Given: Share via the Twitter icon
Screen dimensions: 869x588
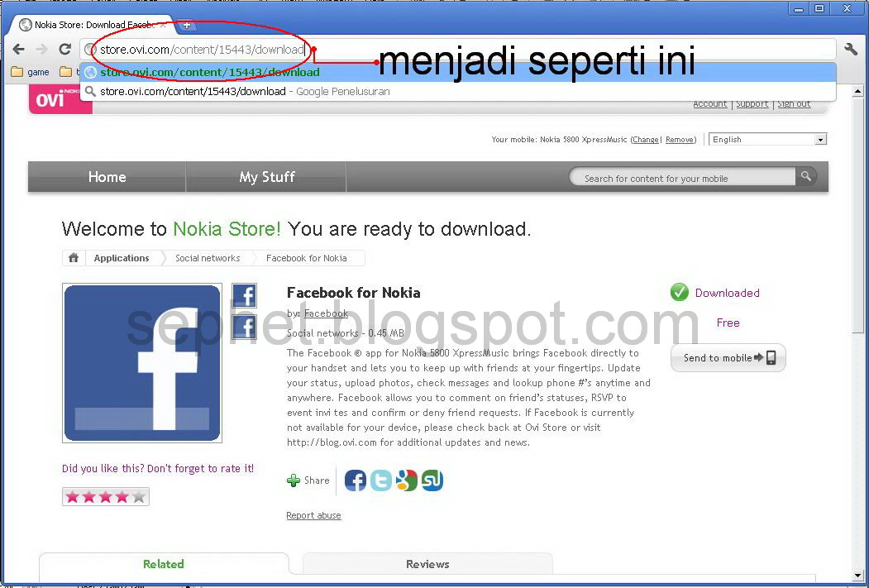Looking at the screenshot, I should click(380, 480).
